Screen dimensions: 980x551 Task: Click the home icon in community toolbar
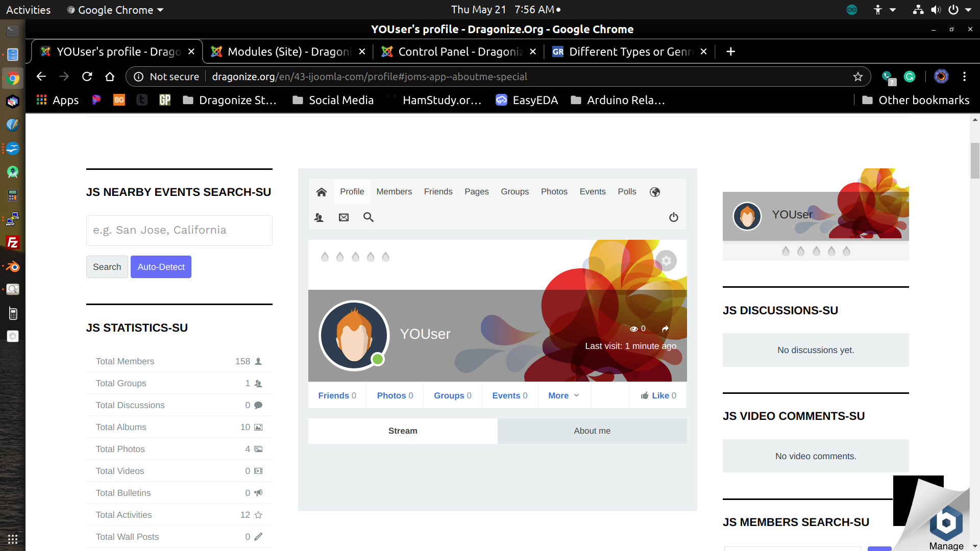pyautogui.click(x=321, y=192)
